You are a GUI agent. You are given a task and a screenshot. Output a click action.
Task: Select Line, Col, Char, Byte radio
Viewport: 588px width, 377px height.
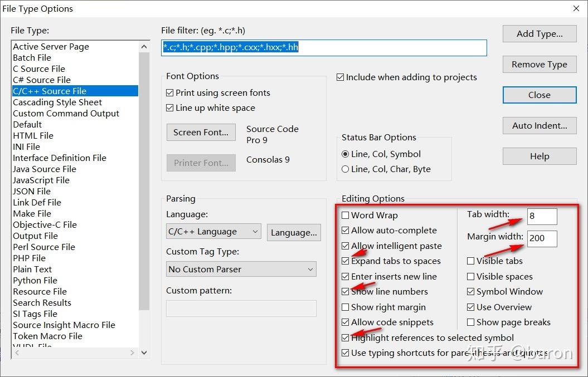346,169
